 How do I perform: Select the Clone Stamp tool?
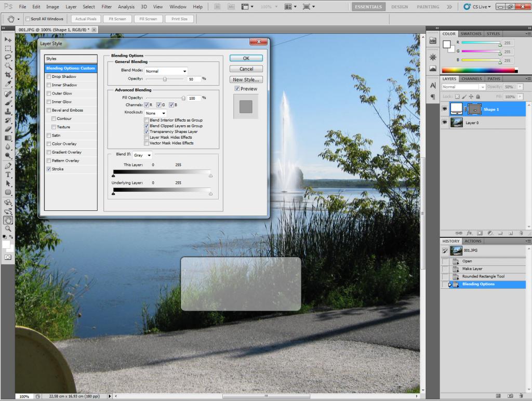(8, 112)
